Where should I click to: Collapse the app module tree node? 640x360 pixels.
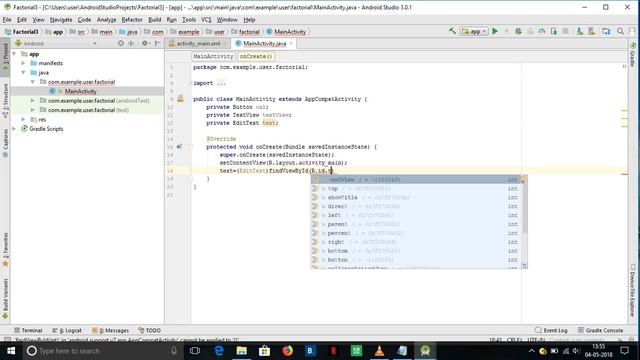coord(14,54)
